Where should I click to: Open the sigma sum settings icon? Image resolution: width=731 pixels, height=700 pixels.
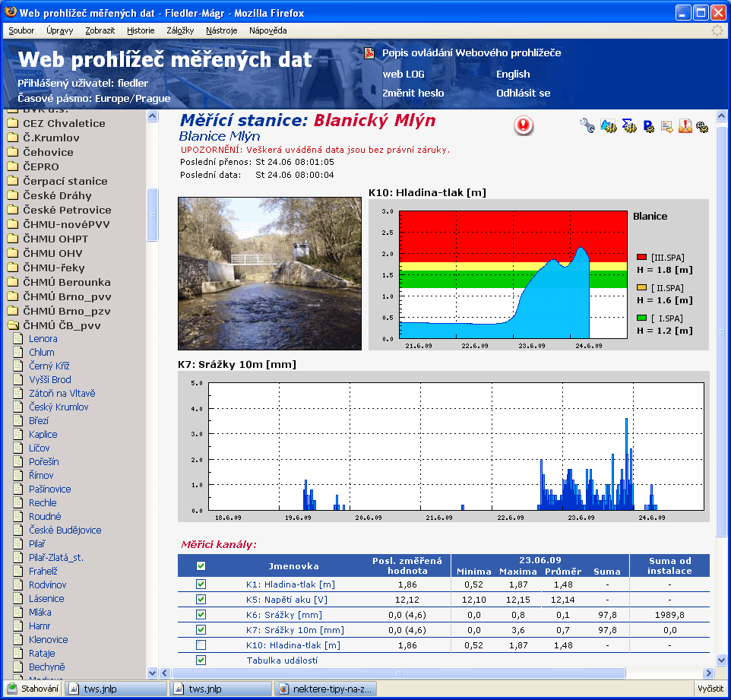[628, 126]
